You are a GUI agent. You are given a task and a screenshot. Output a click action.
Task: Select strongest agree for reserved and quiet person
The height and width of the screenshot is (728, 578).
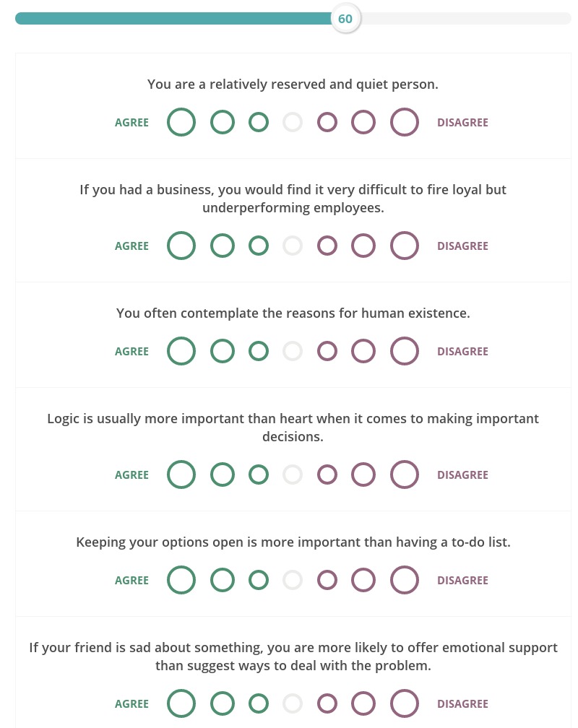(x=181, y=122)
